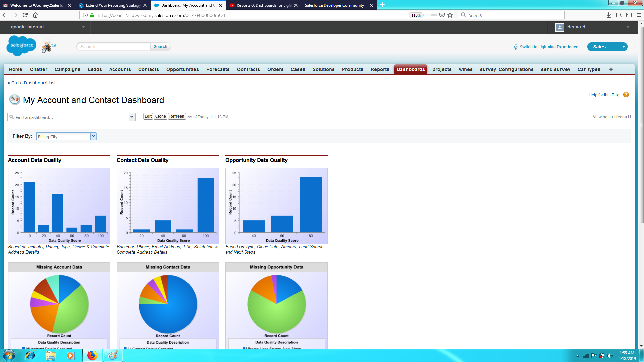Open Firefox downloads arrow icon
The width and height of the screenshot is (644, 362).
pyautogui.click(x=608, y=15)
